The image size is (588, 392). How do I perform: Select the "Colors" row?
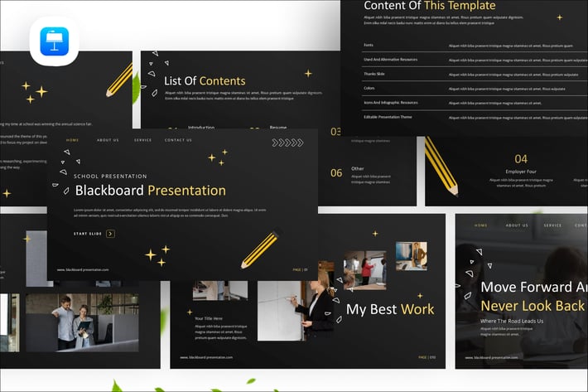(475, 88)
